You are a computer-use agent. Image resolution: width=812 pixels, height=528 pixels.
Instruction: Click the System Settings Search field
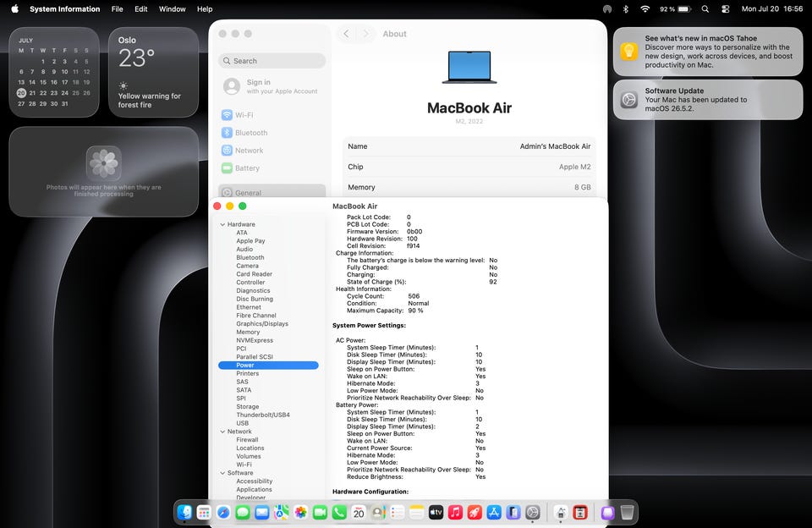272,61
